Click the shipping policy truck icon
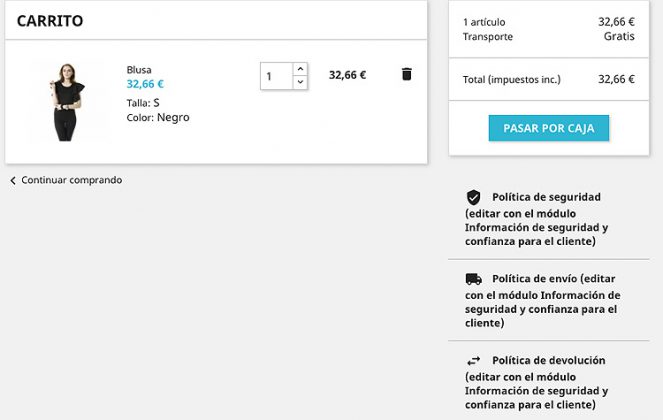This screenshot has height=420, width=663. [x=474, y=279]
